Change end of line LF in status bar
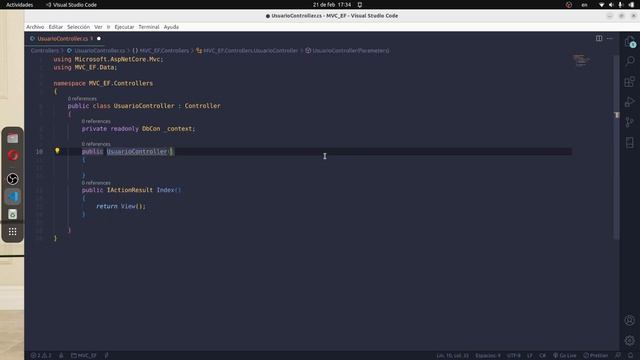The height and width of the screenshot is (360, 640). [529, 356]
